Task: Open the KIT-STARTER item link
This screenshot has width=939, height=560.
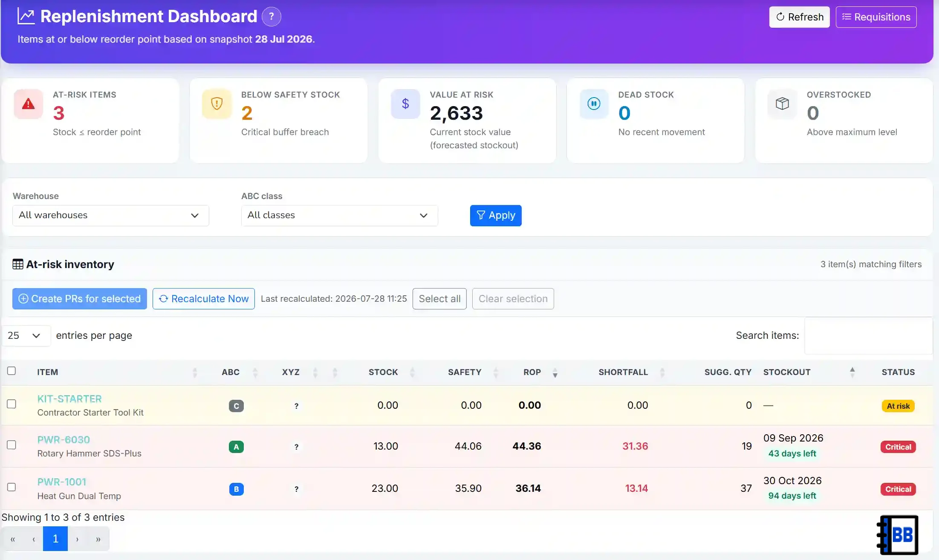Action: point(69,399)
